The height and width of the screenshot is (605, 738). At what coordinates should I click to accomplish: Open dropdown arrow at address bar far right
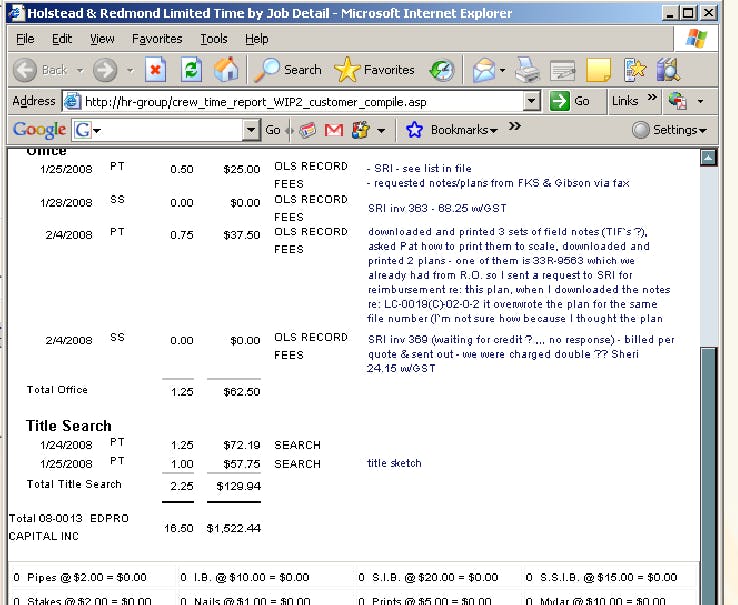click(x=700, y=101)
